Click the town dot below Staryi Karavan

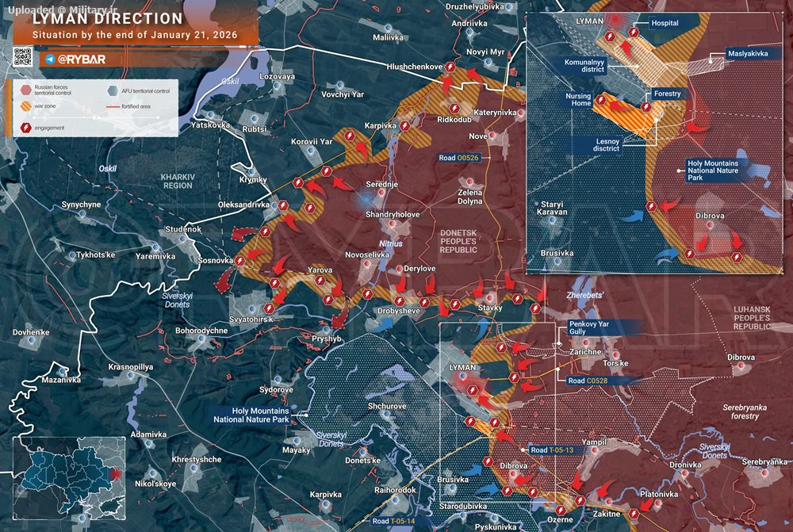tap(552, 220)
